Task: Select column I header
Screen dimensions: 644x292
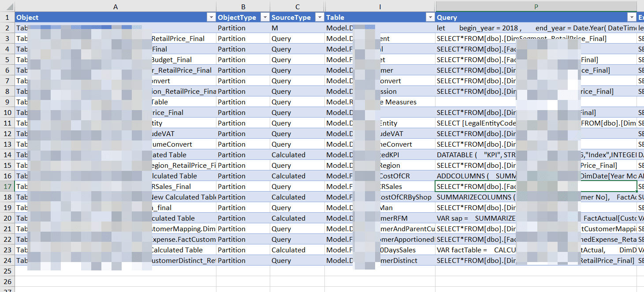Action: click(x=380, y=7)
